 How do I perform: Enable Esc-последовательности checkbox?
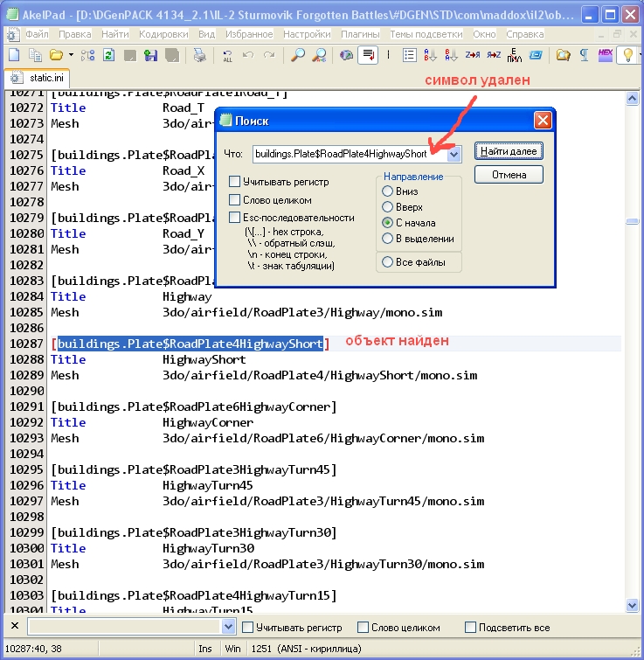(234, 217)
